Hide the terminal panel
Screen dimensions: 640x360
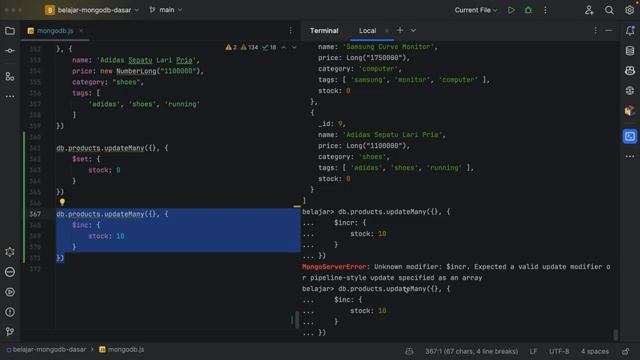[609, 31]
